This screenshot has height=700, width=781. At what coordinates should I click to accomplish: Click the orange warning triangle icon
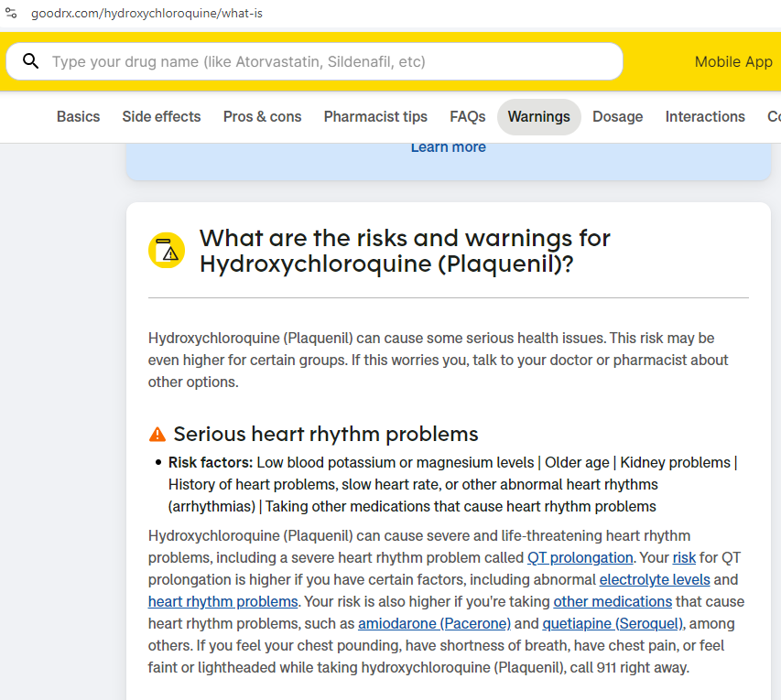[x=157, y=434]
